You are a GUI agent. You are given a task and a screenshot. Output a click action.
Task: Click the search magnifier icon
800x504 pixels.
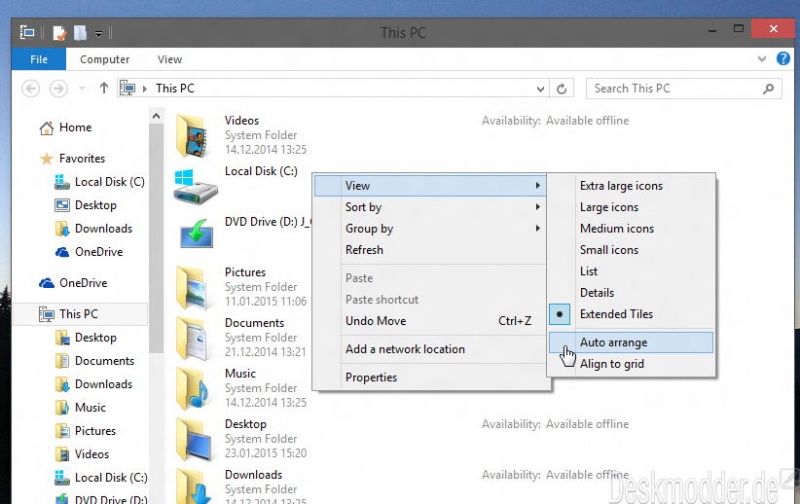click(768, 89)
